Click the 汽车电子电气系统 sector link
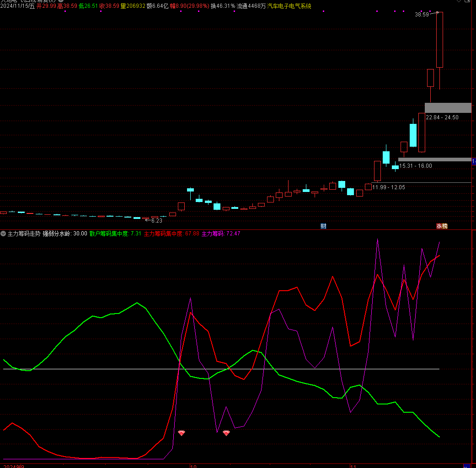The height and width of the screenshot is (468, 476). click(289, 6)
